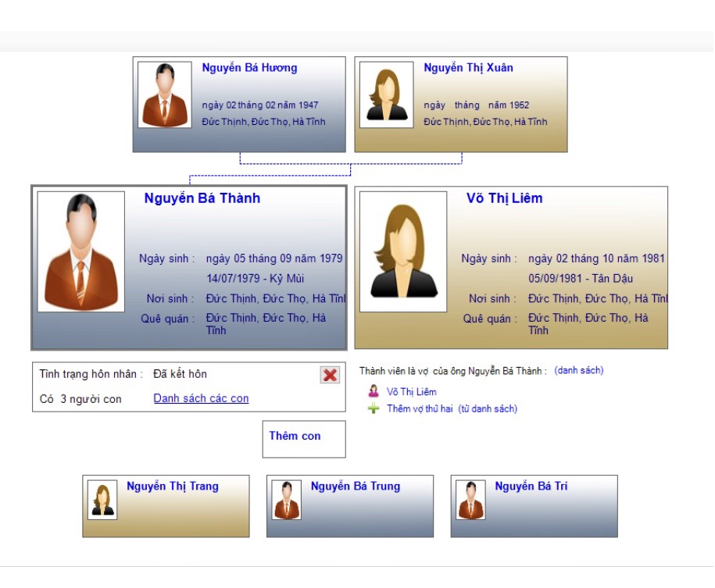This screenshot has height=588, width=715.
Task: Click the 'Tình trạng hôn nhân :' label
Action: pos(91,374)
